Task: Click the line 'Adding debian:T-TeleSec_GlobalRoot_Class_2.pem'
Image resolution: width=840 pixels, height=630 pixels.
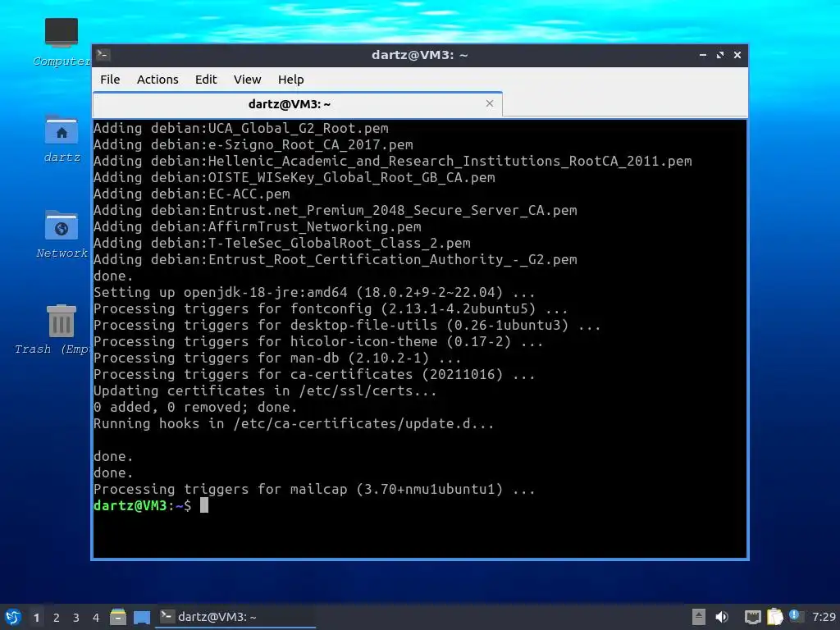Action: (282, 243)
